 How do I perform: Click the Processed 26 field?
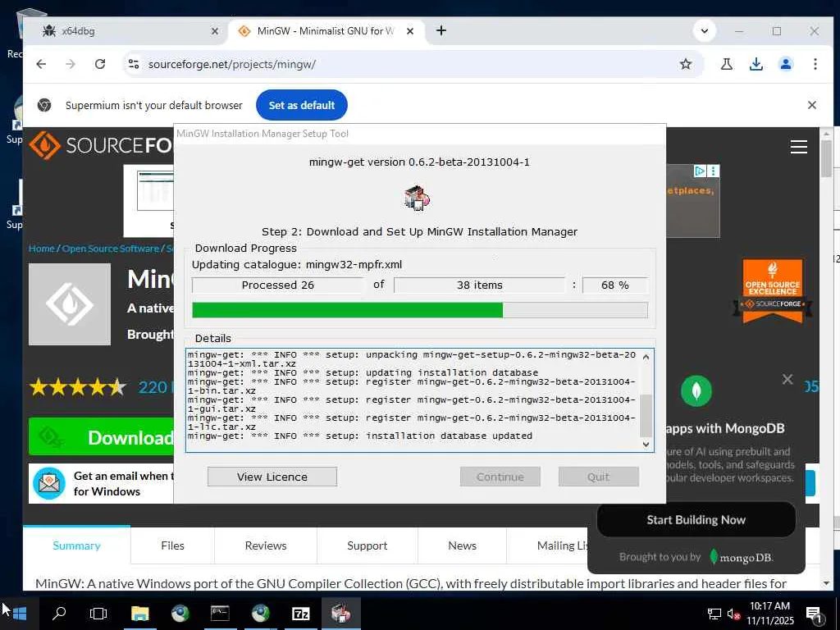tap(277, 285)
